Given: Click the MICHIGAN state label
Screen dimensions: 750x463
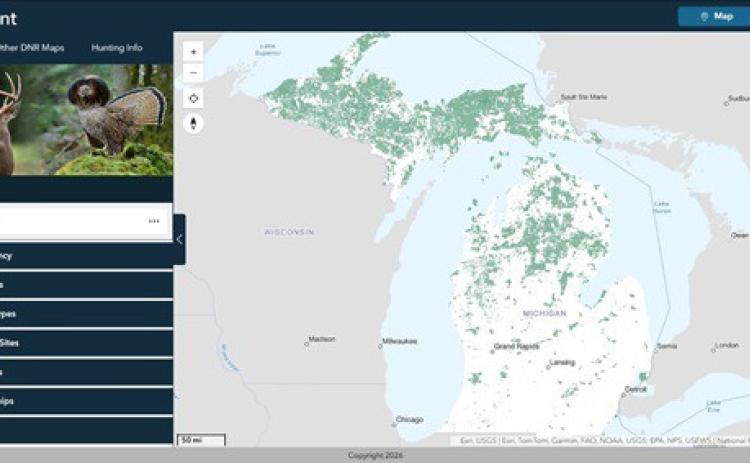Looking at the screenshot, I should pos(544,313).
